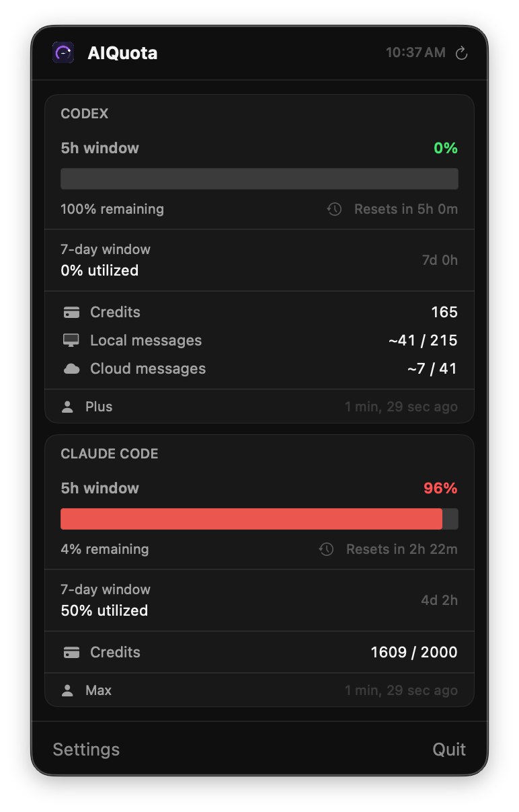
Task: Click the CODEX section header
Action: tap(85, 114)
